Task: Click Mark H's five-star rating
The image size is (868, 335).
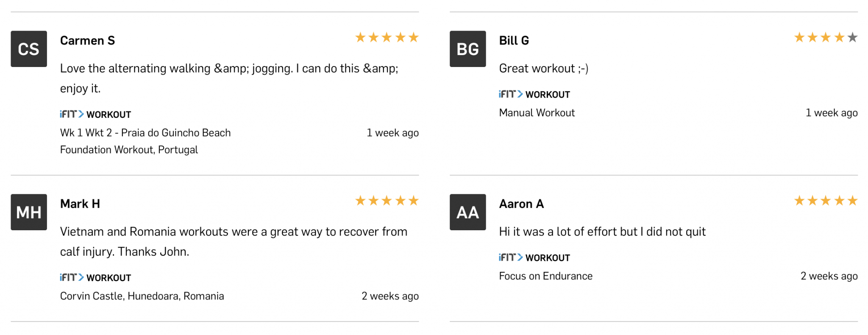Action: click(387, 201)
